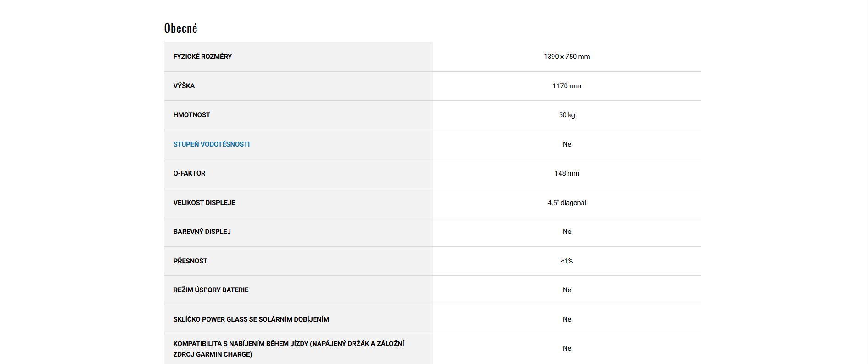Select the "Fyzické rozměry" row label

[202, 57]
